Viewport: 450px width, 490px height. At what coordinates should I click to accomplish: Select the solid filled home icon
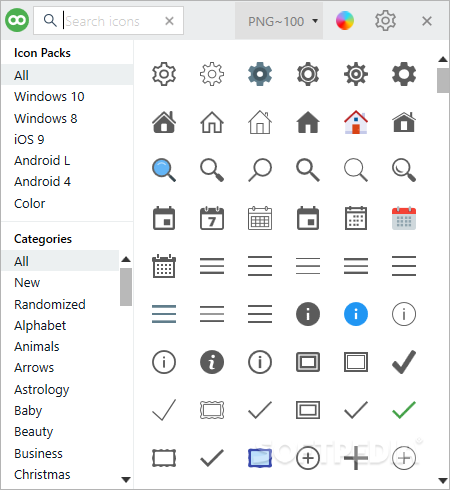[308, 122]
